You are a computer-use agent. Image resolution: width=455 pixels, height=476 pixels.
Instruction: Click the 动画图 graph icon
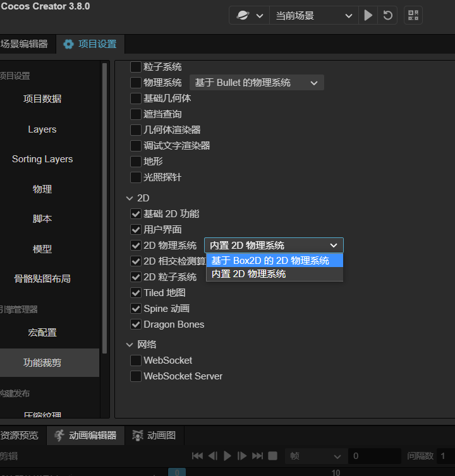[x=138, y=436]
